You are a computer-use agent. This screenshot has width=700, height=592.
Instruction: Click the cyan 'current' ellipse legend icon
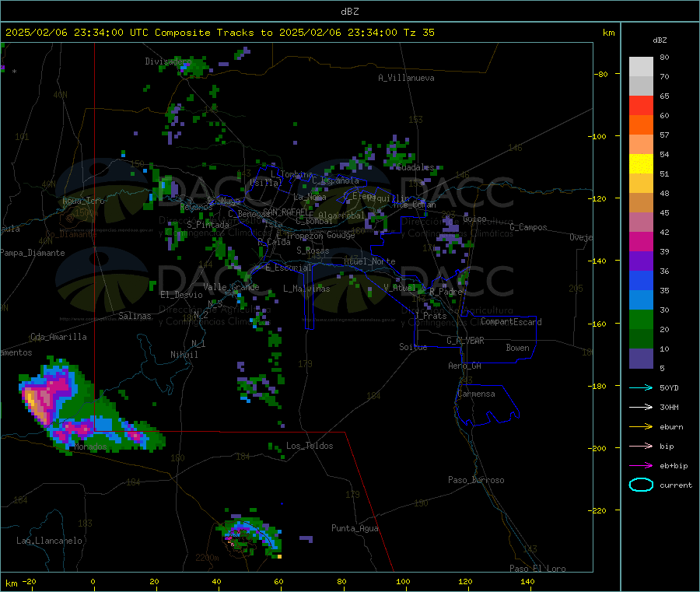click(x=641, y=485)
